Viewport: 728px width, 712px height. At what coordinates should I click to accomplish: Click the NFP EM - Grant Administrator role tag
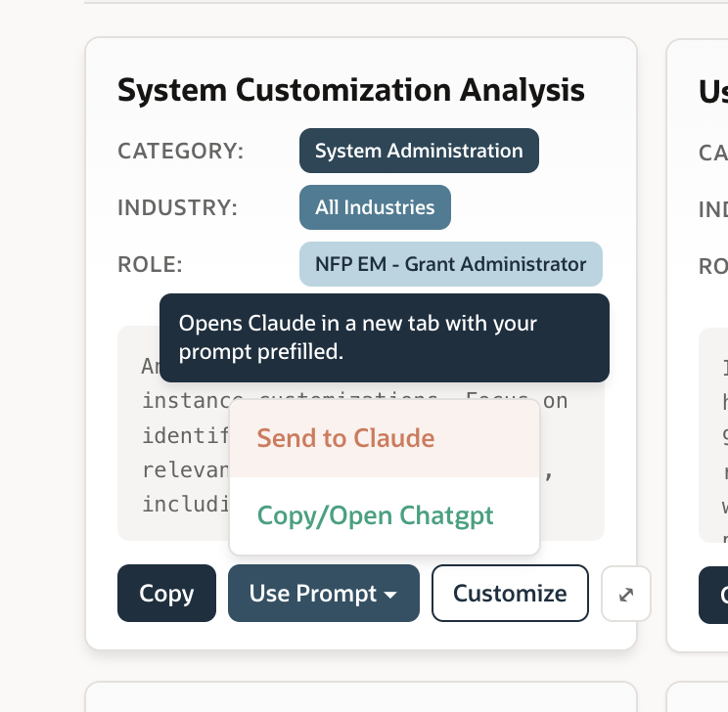click(450, 264)
